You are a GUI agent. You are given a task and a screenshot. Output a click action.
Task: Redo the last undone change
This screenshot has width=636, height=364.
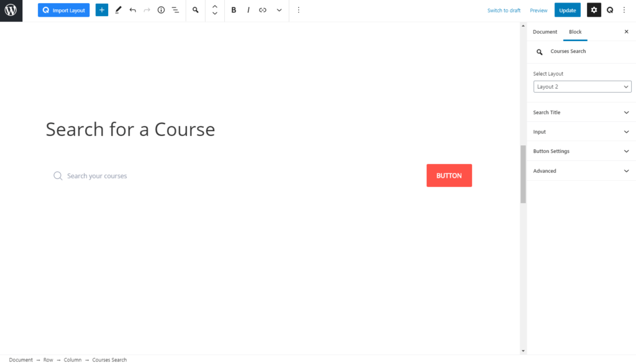pyautogui.click(x=147, y=10)
